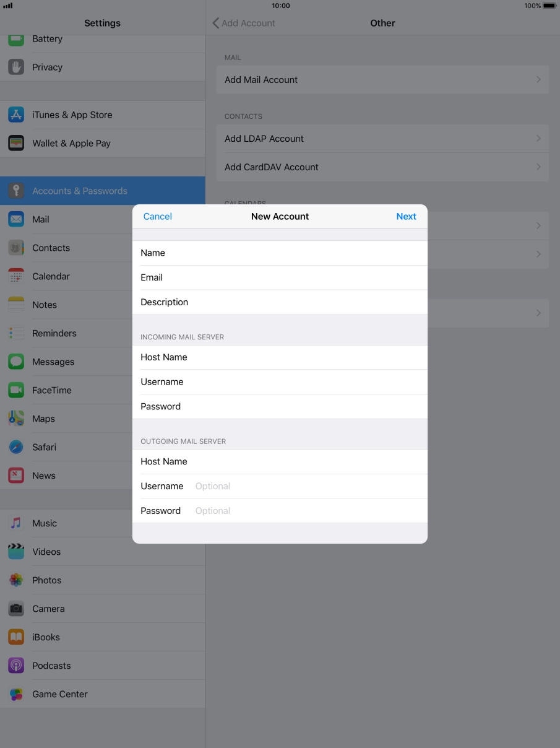Image resolution: width=560 pixels, height=748 pixels.
Task: Select the Game Center icon
Action: coord(16,694)
